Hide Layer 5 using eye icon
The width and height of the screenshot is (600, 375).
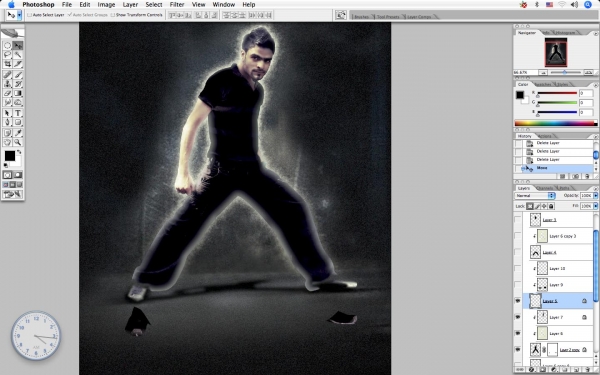click(518, 301)
